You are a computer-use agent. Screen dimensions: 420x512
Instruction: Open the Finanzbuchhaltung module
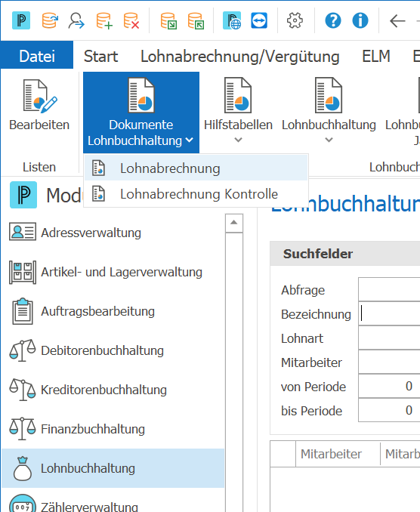pyautogui.click(x=113, y=429)
